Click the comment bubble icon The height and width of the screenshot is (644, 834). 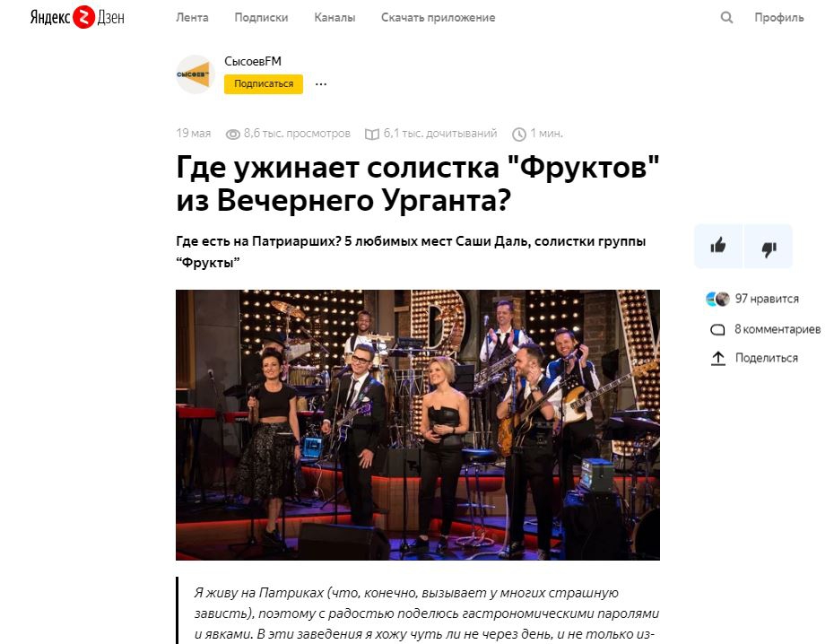[717, 330]
